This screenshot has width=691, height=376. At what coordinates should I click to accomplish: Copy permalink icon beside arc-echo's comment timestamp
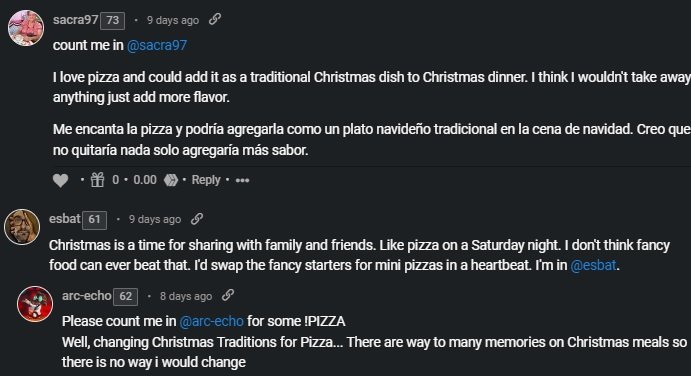(x=227, y=295)
